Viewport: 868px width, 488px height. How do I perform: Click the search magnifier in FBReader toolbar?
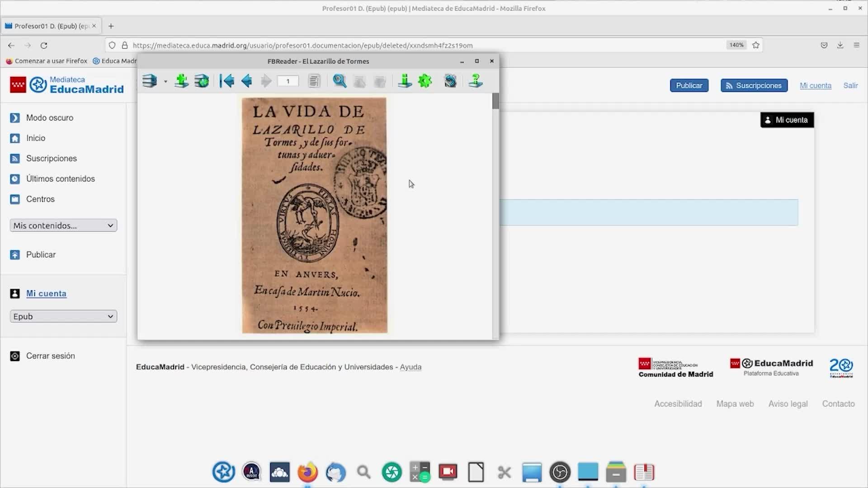[x=340, y=81]
